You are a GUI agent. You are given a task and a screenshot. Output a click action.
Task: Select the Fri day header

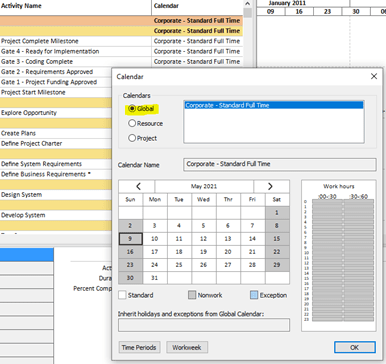tap(252, 199)
